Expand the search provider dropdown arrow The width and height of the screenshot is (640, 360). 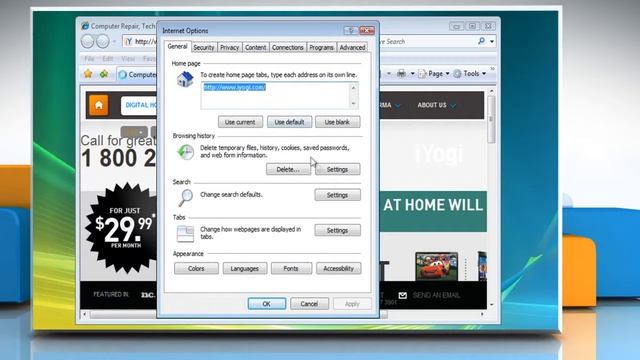pos(492,42)
